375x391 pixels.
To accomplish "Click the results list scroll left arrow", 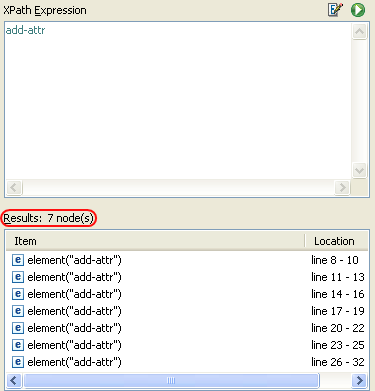I will [x=14, y=380].
